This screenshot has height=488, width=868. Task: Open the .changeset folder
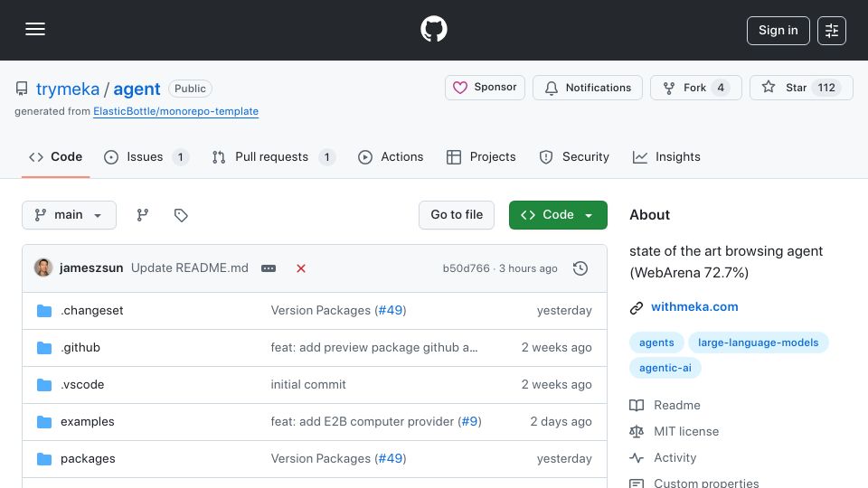pos(92,310)
